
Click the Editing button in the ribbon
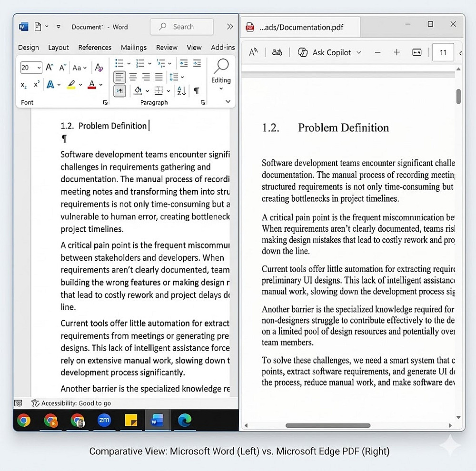coord(221,75)
